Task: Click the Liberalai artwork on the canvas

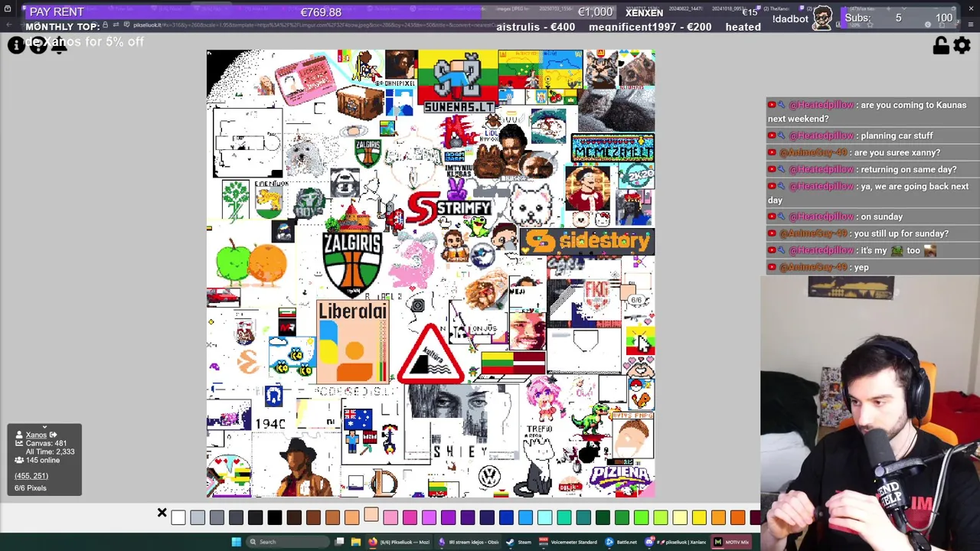Action: click(x=353, y=341)
